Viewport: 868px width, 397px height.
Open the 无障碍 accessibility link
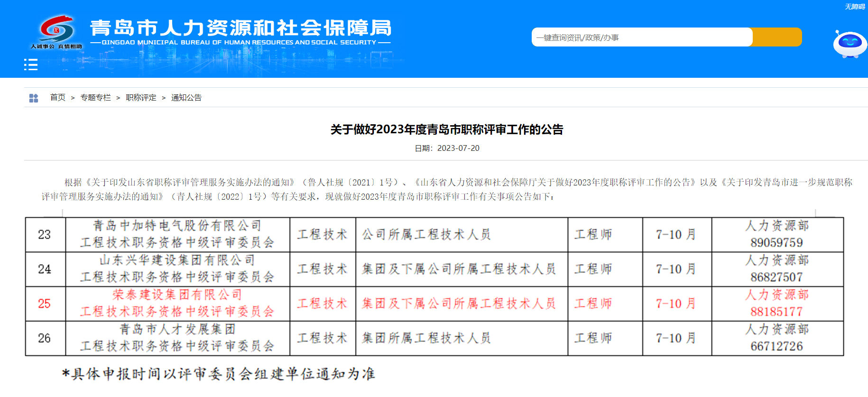click(855, 7)
